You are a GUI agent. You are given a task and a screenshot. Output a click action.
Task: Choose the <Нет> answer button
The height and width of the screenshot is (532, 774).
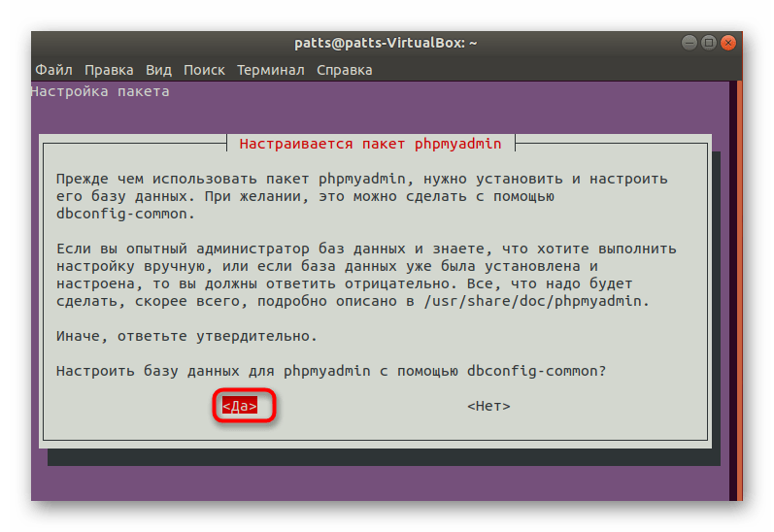click(x=488, y=406)
